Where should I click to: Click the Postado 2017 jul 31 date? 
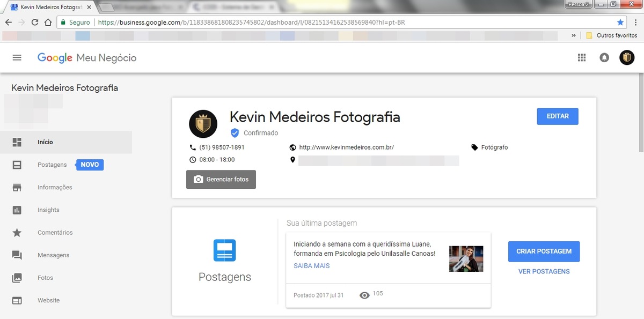[x=319, y=295]
